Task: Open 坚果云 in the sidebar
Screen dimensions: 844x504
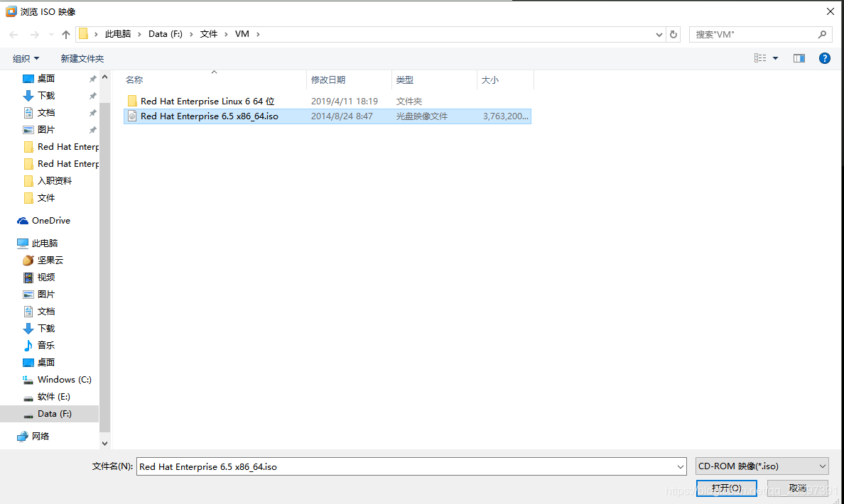Action: point(50,261)
